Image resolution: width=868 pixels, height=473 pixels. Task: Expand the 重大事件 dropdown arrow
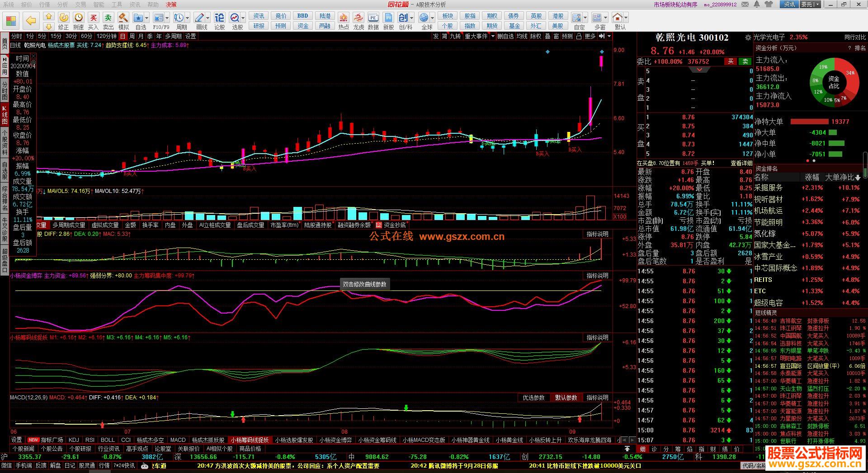point(493,36)
